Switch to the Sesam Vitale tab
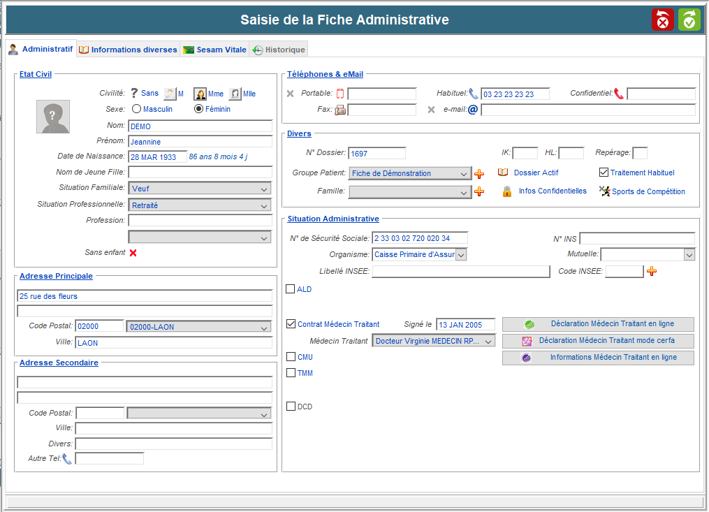This screenshot has height=512, width=709. [214, 49]
